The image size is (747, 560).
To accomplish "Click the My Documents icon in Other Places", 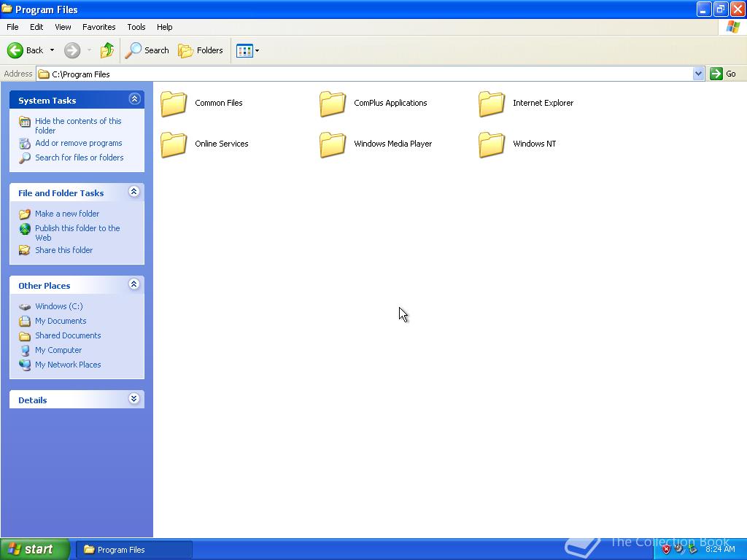I will point(25,322).
